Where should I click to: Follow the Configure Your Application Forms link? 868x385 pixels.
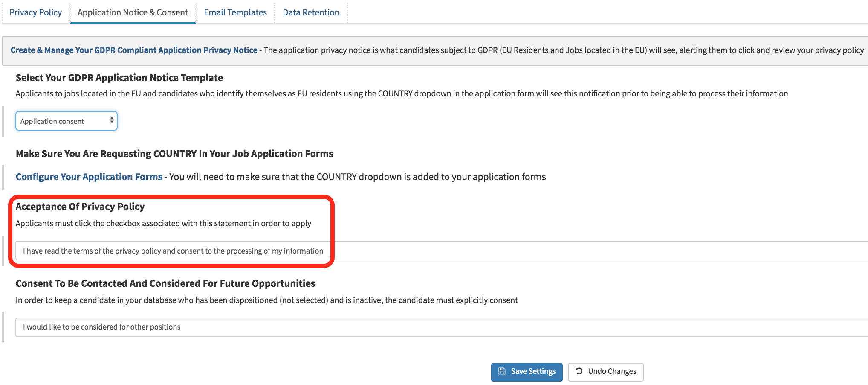[89, 177]
